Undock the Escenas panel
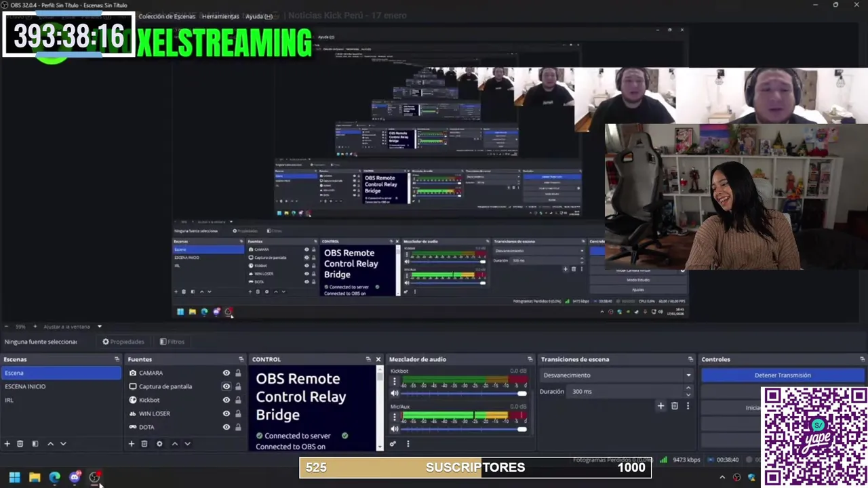This screenshot has width=868, height=488. (117, 359)
